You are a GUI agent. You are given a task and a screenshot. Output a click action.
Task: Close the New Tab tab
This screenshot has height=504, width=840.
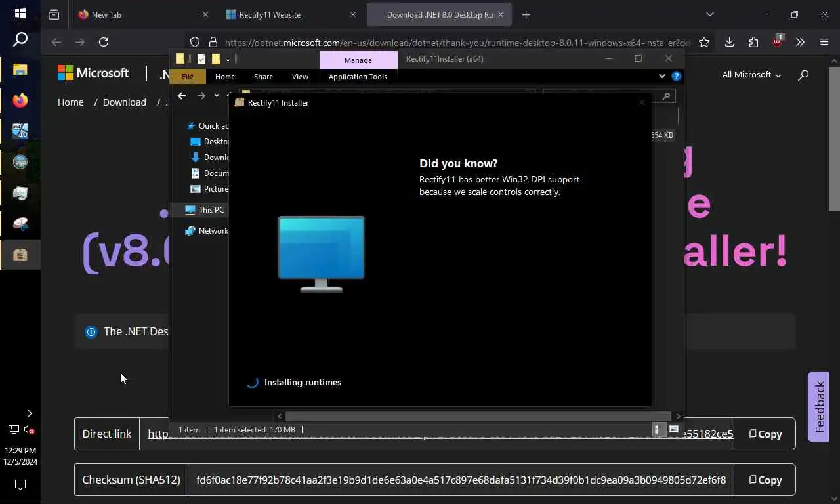click(205, 14)
